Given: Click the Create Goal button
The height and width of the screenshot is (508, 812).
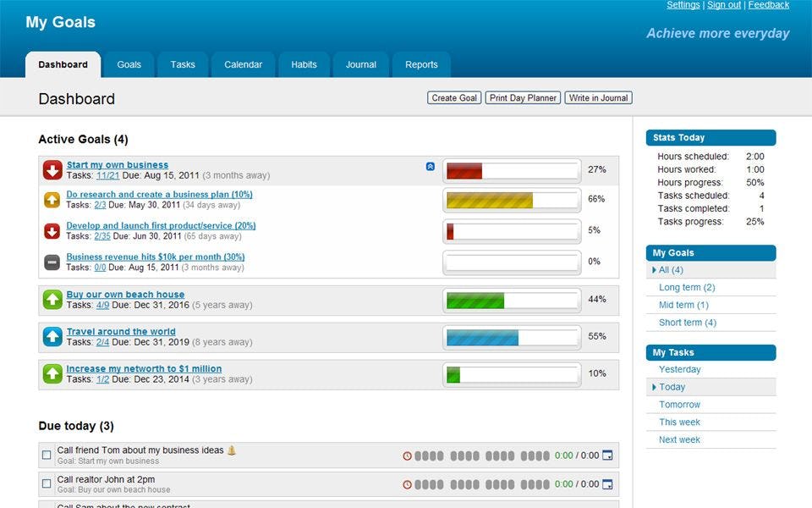Looking at the screenshot, I should pyautogui.click(x=453, y=97).
